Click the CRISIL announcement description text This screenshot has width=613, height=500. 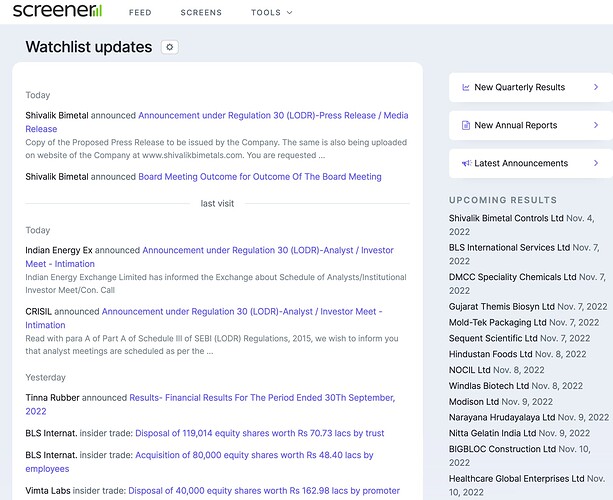[x=212, y=344]
